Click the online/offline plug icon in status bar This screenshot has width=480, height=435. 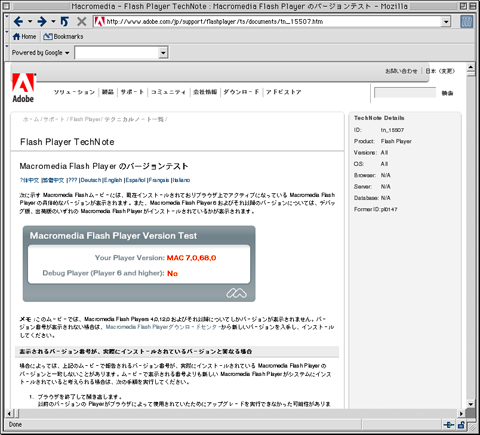(x=449, y=425)
